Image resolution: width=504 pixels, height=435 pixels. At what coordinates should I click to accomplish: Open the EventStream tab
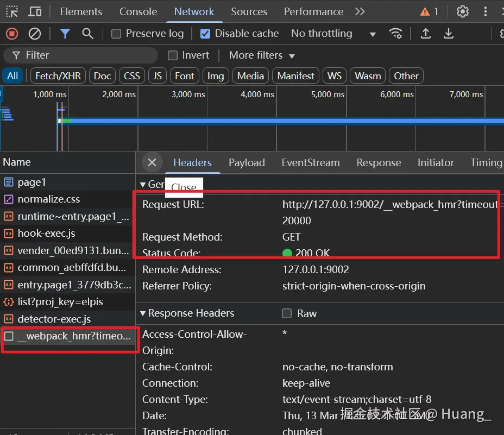pos(310,162)
